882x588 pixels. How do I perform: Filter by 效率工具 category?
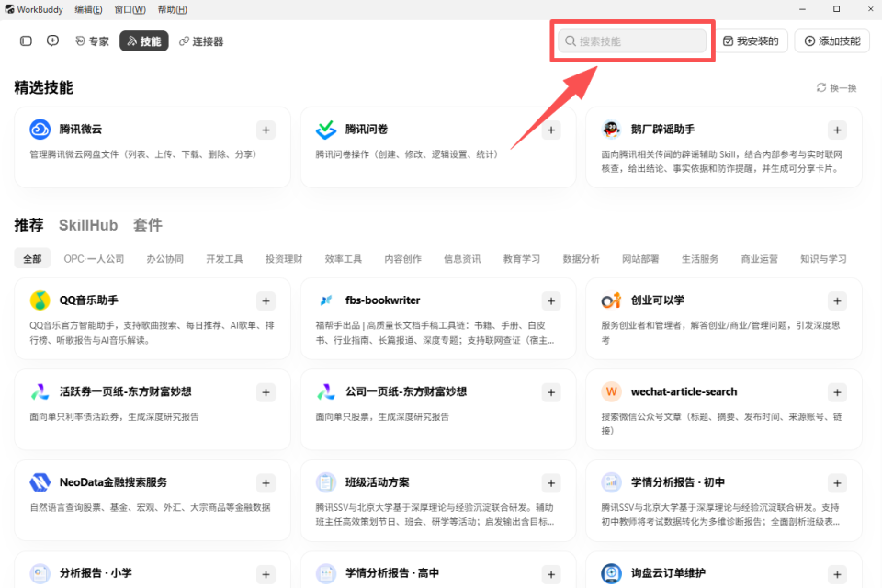(344, 259)
